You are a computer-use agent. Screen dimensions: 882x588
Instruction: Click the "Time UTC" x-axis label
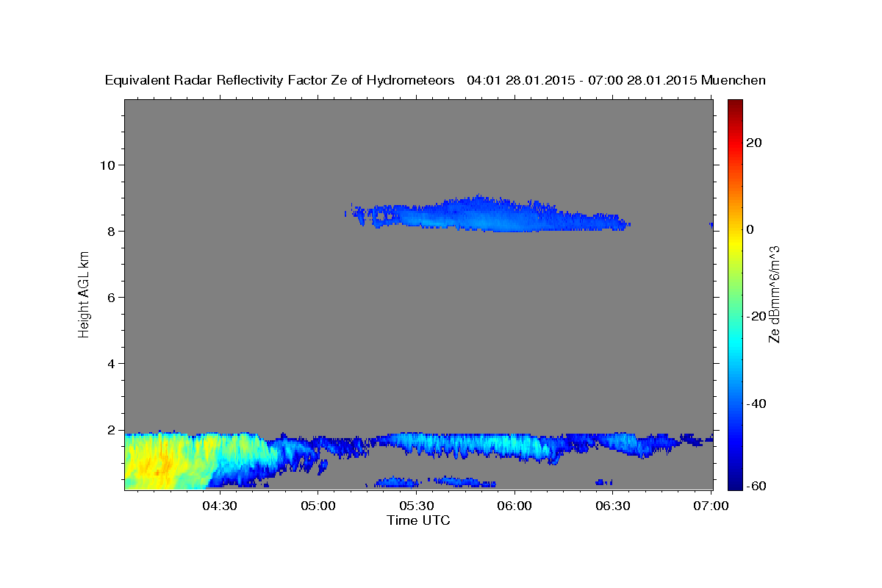coord(418,520)
